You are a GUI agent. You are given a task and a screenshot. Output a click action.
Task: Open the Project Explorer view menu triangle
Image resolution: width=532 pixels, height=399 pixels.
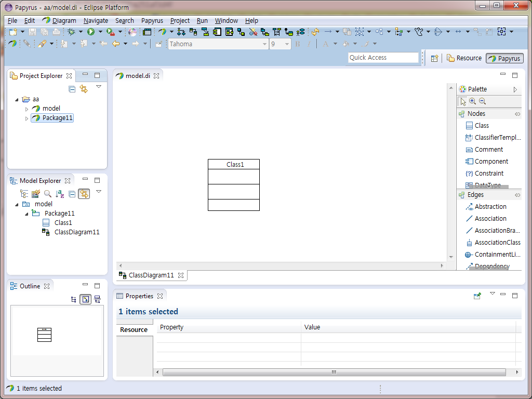point(99,87)
